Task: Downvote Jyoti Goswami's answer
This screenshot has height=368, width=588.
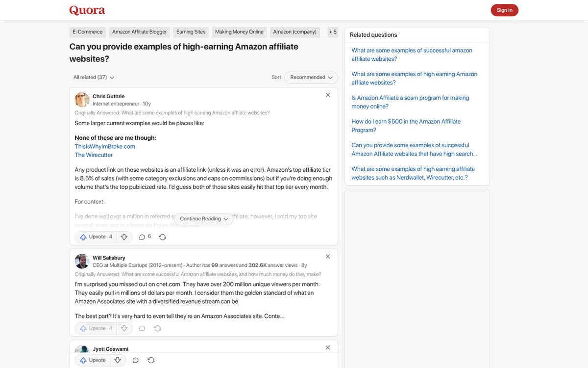Action: click(118, 360)
